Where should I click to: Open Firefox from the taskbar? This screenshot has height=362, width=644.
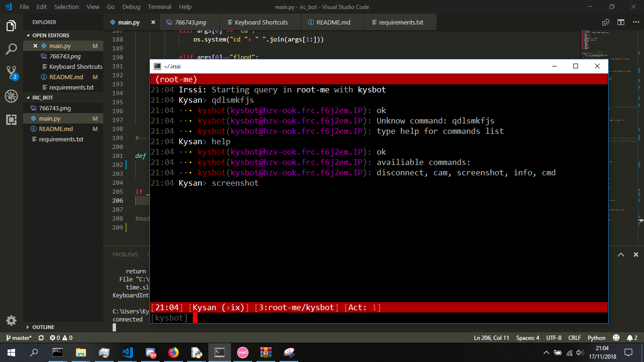click(x=174, y=352)
